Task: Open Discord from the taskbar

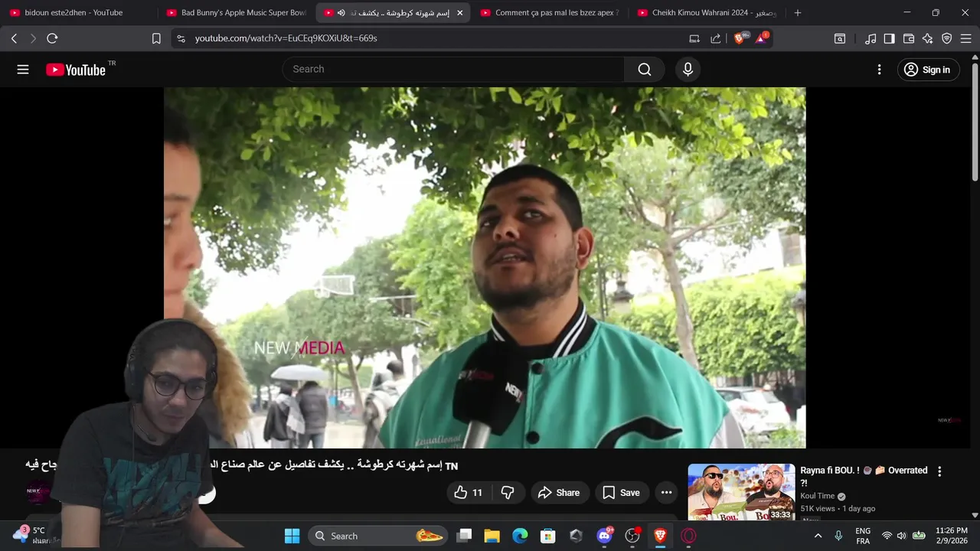Action: (x=604, y=536)
